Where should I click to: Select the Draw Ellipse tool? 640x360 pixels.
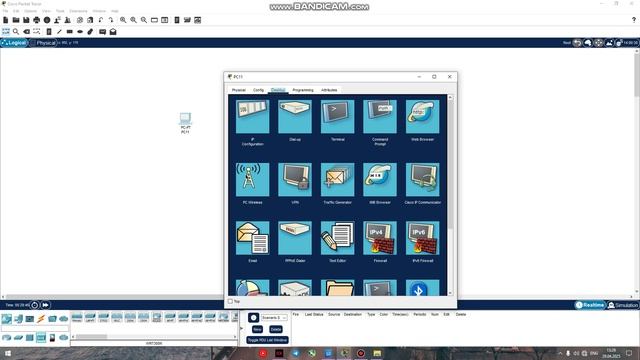point(80,31)
